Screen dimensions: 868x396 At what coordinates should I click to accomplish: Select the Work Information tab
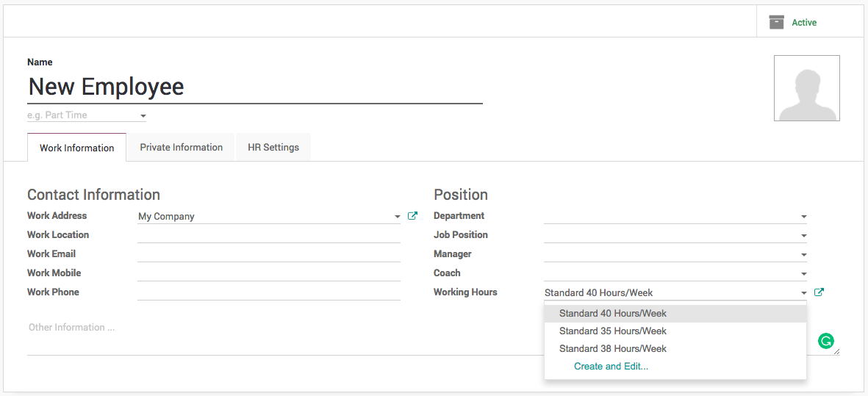click(76, 148)
